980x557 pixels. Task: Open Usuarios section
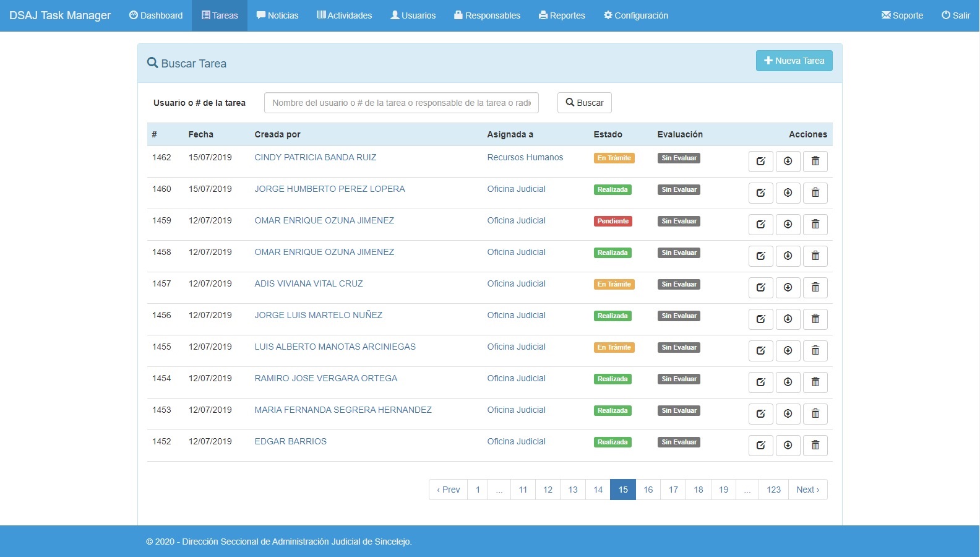(413, 15)
